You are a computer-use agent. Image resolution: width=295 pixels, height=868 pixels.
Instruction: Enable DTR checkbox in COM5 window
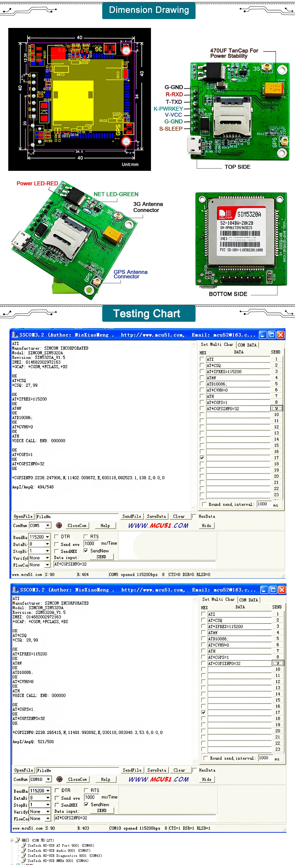point(56,536)
